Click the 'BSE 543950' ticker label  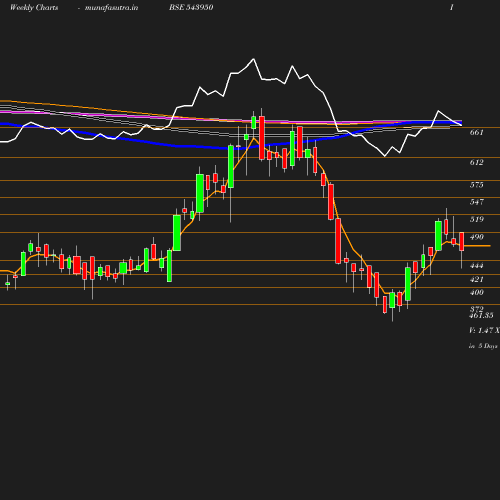point(191,7)
